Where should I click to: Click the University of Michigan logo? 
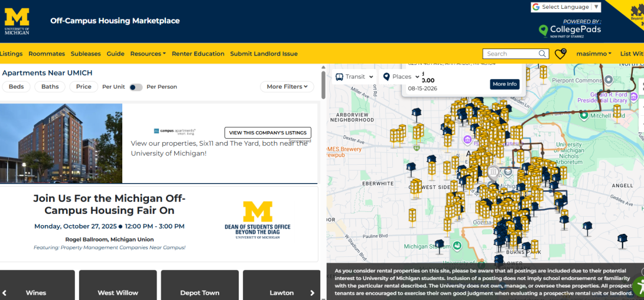pos(17,21)
